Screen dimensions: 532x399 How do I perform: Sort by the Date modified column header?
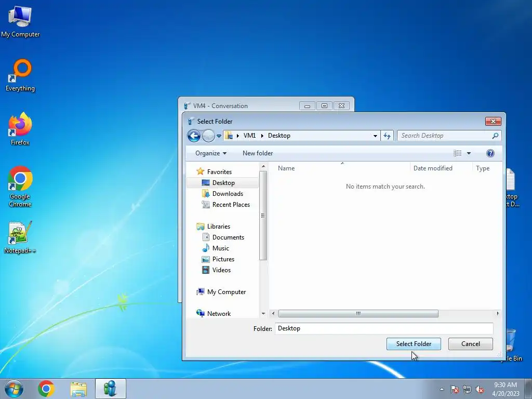pyautogui.click(x=433, y=168)
